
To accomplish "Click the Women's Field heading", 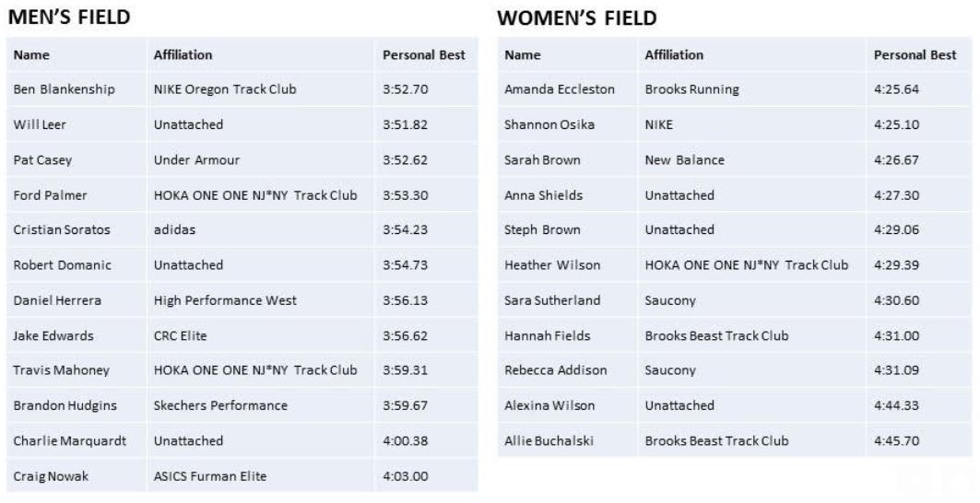I will pyautogui.click(x=577, y=18).
